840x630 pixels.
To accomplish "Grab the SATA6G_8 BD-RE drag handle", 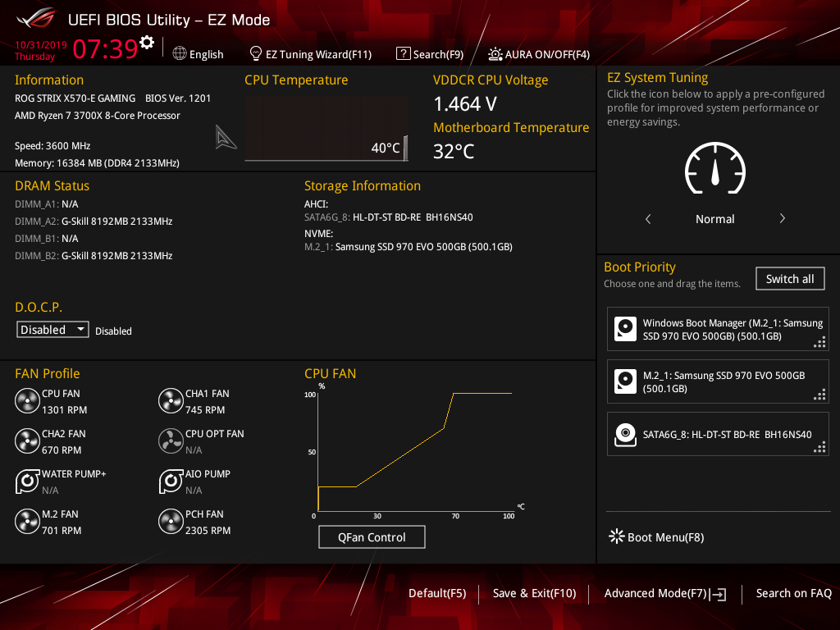I will 819,447.
